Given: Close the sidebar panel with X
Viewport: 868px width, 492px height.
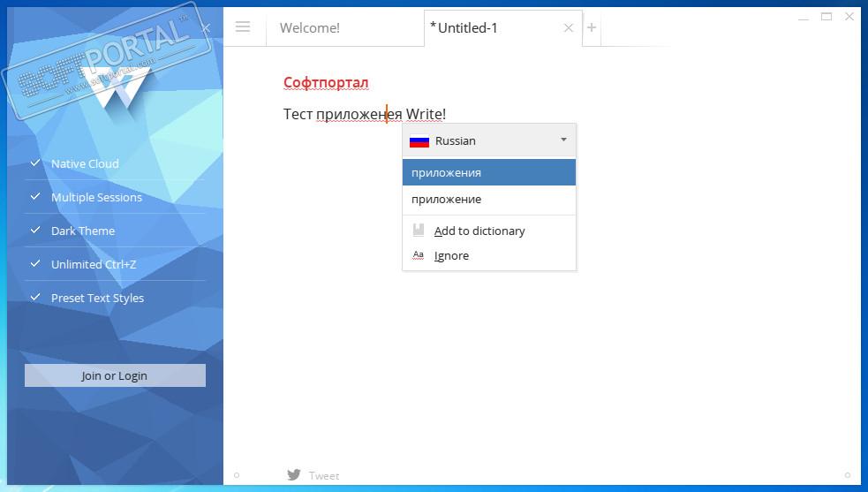Looking at the screenshot, I should (206, 27).
